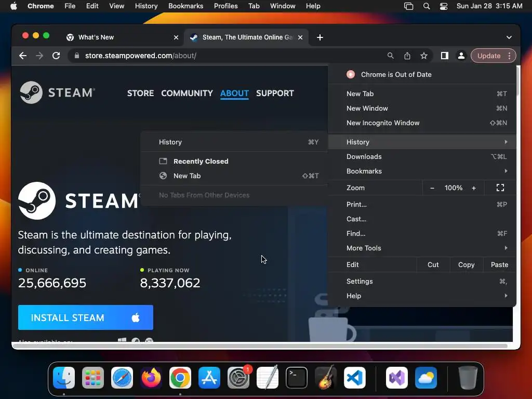Open full History in submenu
This screenshot has width=532, height=399.
coord(234,142)
